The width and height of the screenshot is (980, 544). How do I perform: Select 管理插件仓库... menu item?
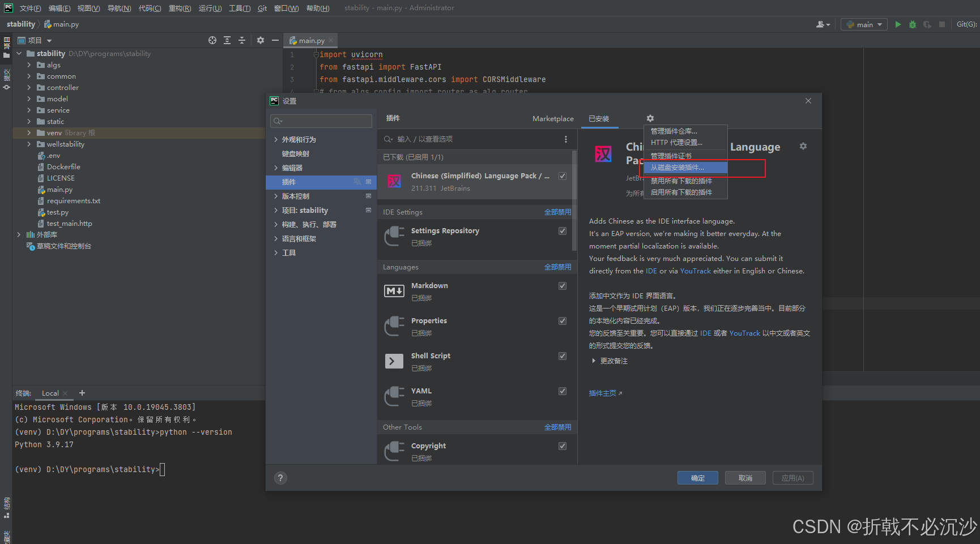[685, 131]
